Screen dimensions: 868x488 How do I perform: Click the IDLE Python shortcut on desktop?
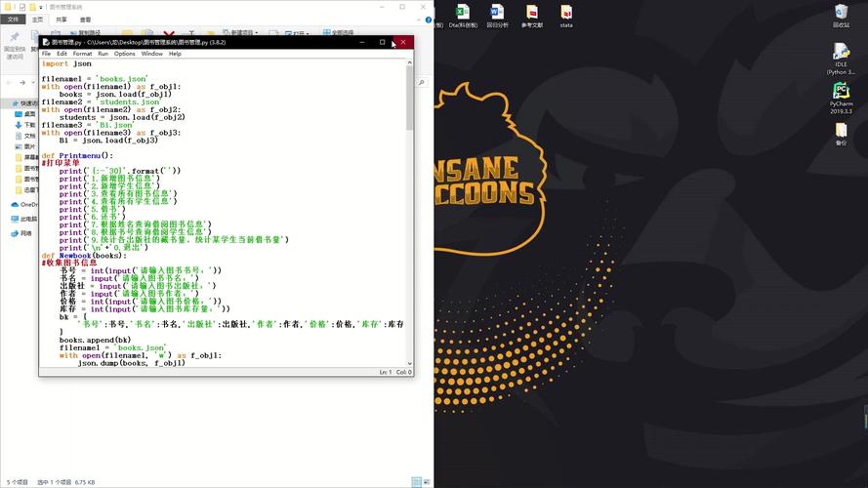click(841, 59)
